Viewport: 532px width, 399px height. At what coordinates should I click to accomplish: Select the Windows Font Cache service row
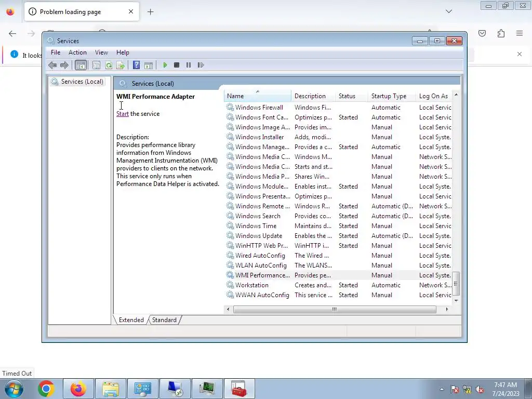click(x=338, y=117)
